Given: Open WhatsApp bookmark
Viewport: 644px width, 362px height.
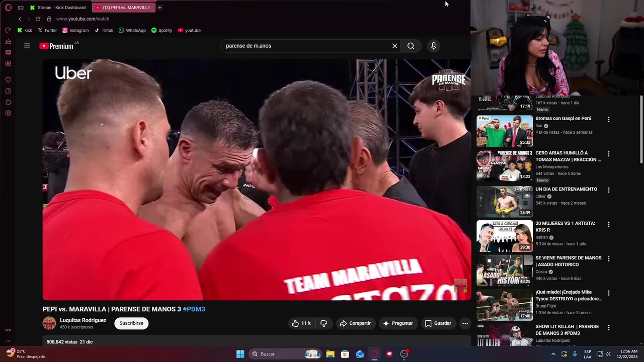Looking at the screenshot, I should click(x=132, y=30).
